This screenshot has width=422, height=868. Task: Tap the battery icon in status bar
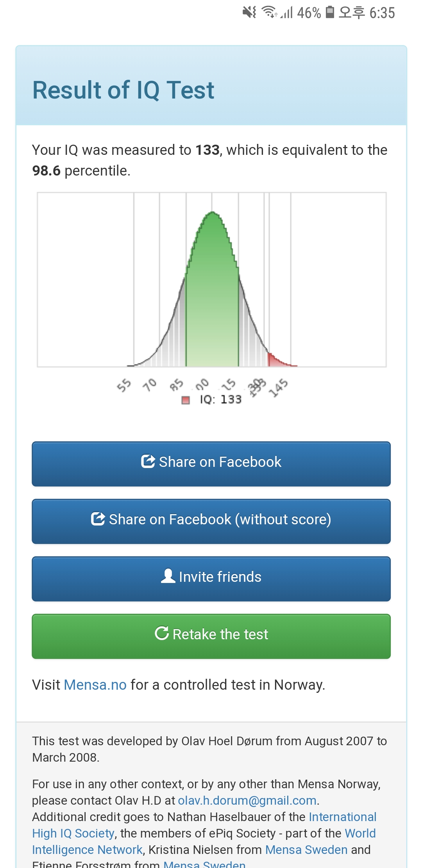(330, 13)
